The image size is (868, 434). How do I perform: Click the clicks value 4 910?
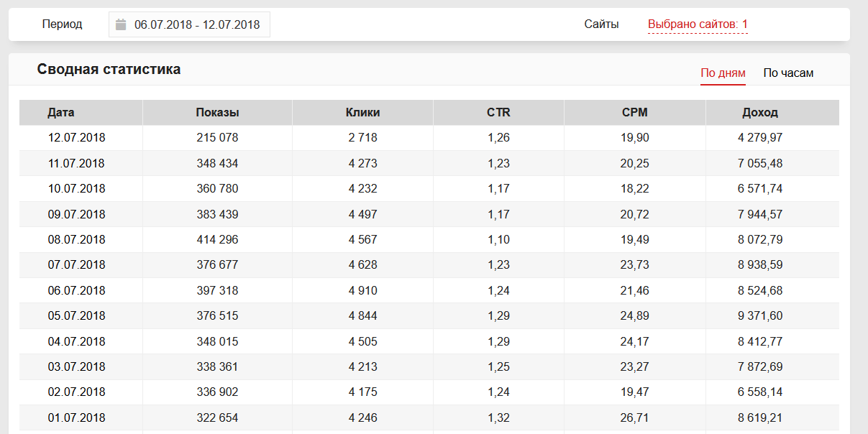tap(362, 291)
